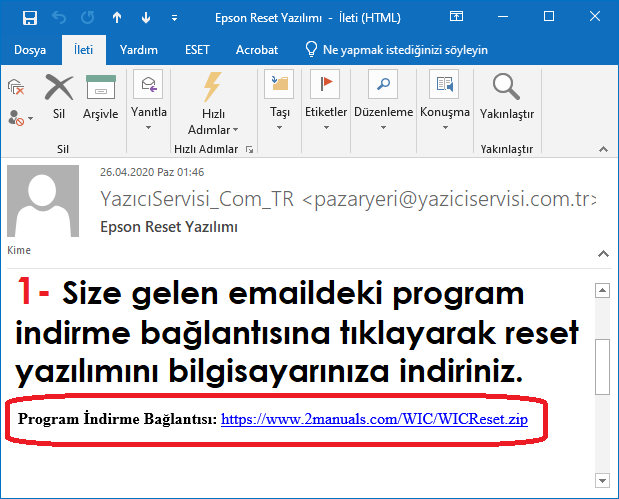Viewport: 619px width, 499px height.
Task: Click the sender's avatar picture
Action: (x=43, y=201)
